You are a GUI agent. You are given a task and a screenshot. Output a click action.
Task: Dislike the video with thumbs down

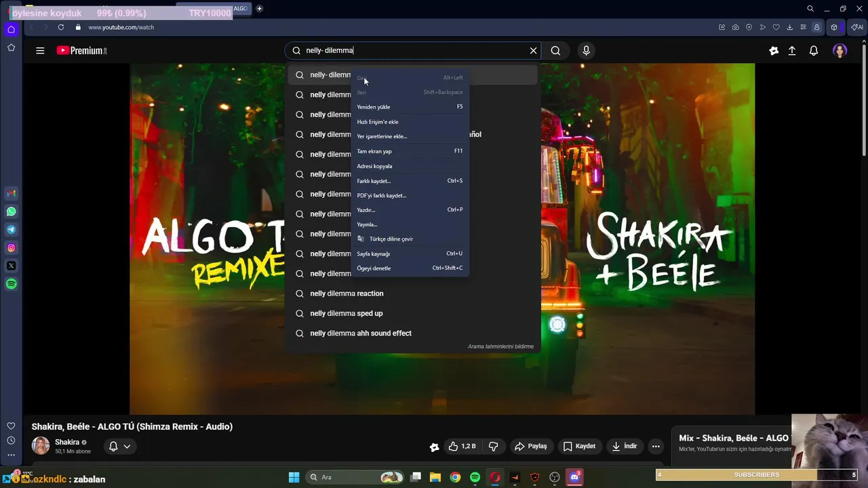coord(493,446)
